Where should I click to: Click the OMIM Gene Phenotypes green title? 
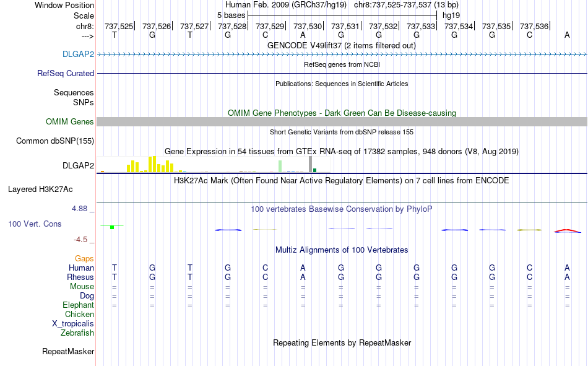point(342,113)
